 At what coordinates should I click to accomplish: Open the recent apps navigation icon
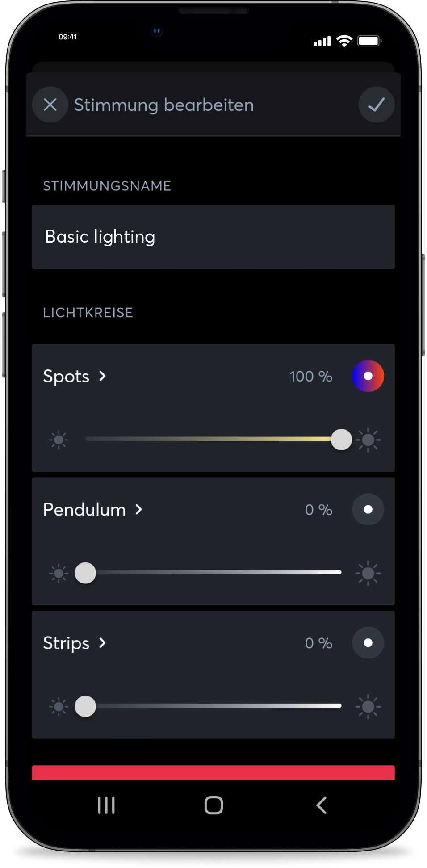(x=106, y=805)
